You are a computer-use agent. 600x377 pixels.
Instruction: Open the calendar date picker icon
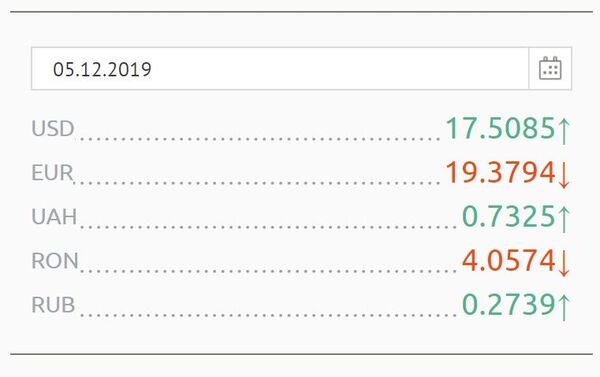550,69
